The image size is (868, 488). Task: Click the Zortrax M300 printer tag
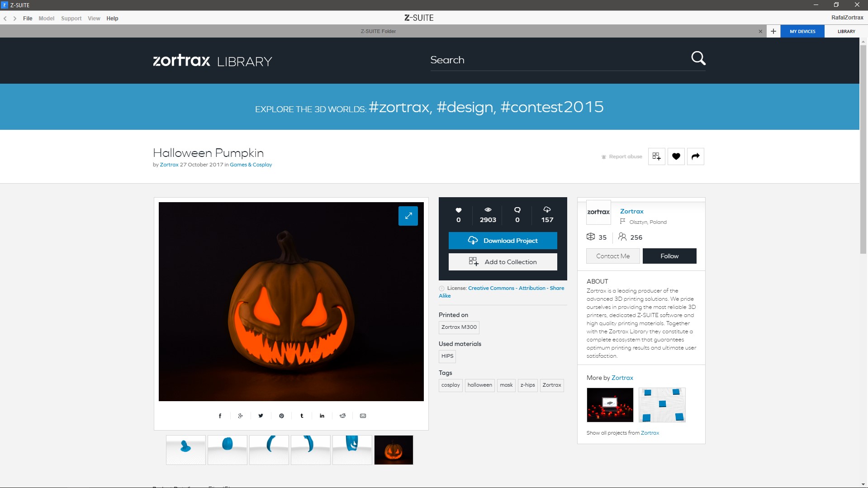tap(459, 327)
